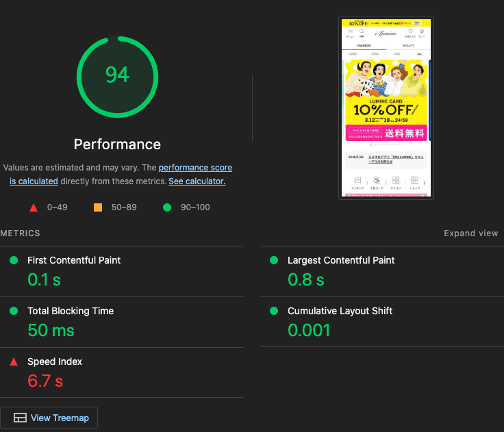The height and width of the screenshot is (432, 504).
Task: Click the Performance score gauge showing 94
Action: (x=117, y=75)
